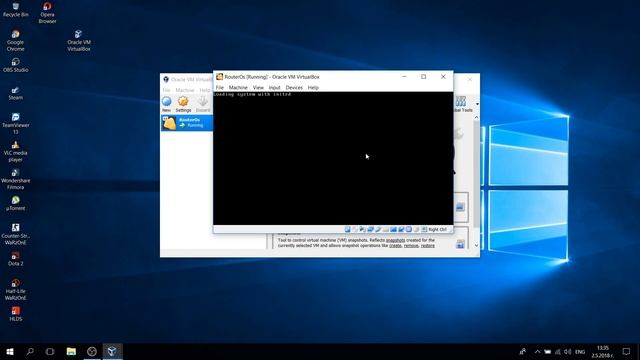Switch to VirtualBox on taskbar
The image size is (640, 360).
pos(112,351)
